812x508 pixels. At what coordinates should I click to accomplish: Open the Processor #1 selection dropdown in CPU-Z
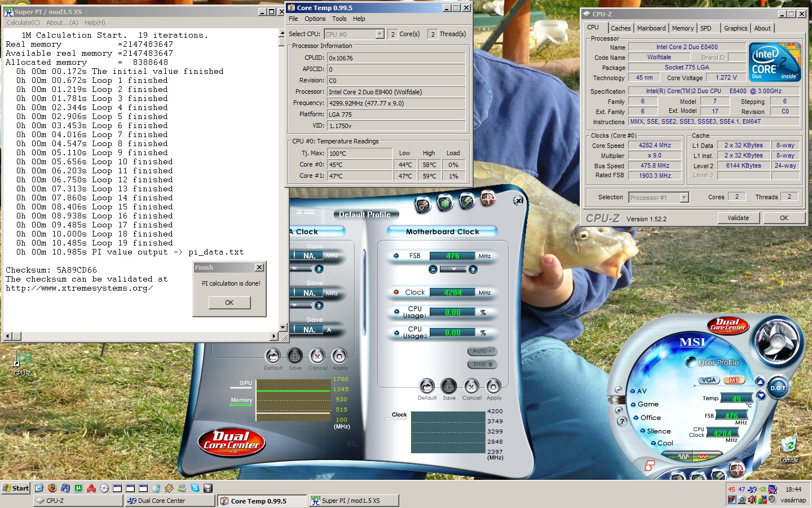pos(684,198)
